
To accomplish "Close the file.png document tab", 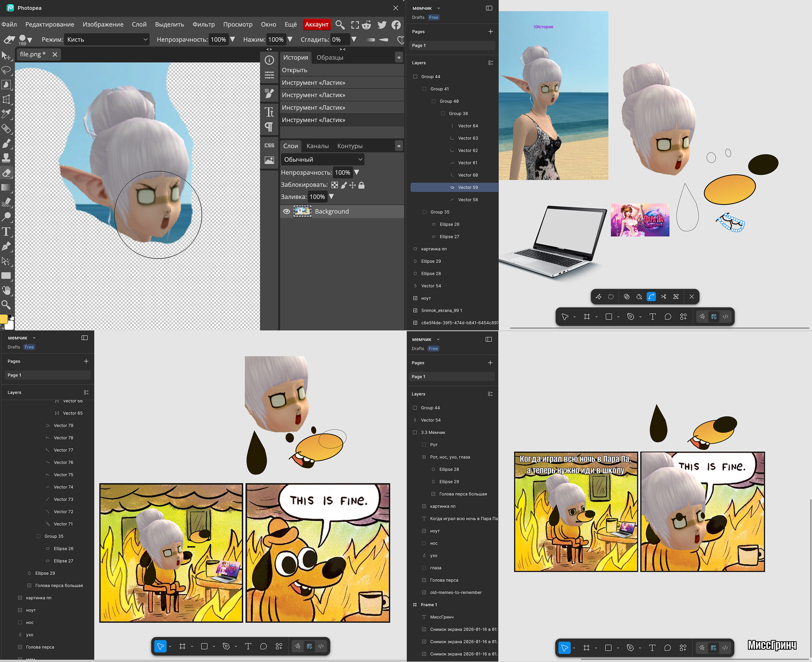I will (55, 54).
